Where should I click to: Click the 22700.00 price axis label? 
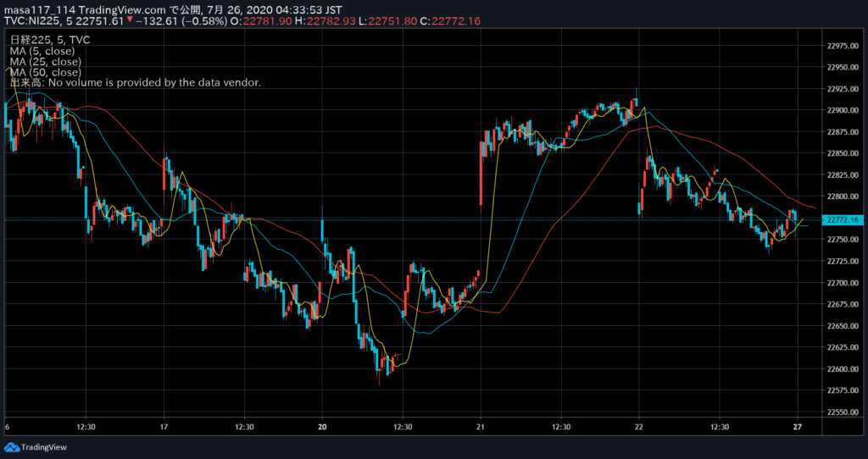pos(843,283)
